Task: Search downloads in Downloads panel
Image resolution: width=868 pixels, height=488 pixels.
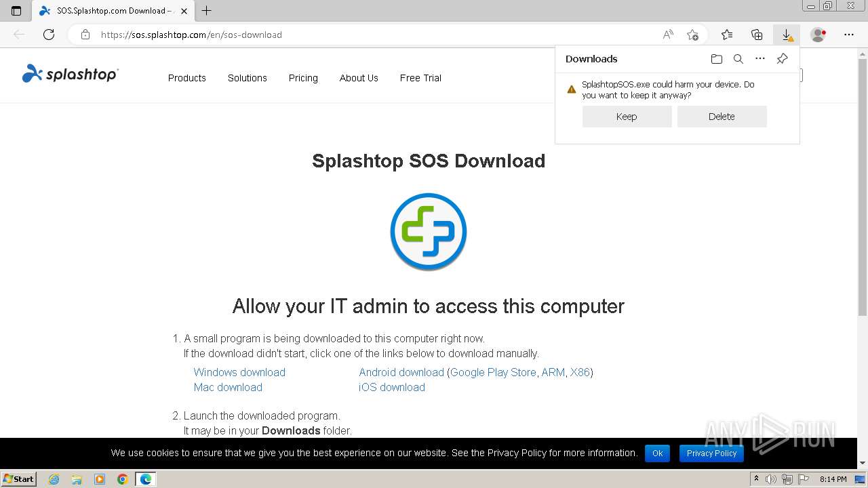Action: [x=738, y=59]
